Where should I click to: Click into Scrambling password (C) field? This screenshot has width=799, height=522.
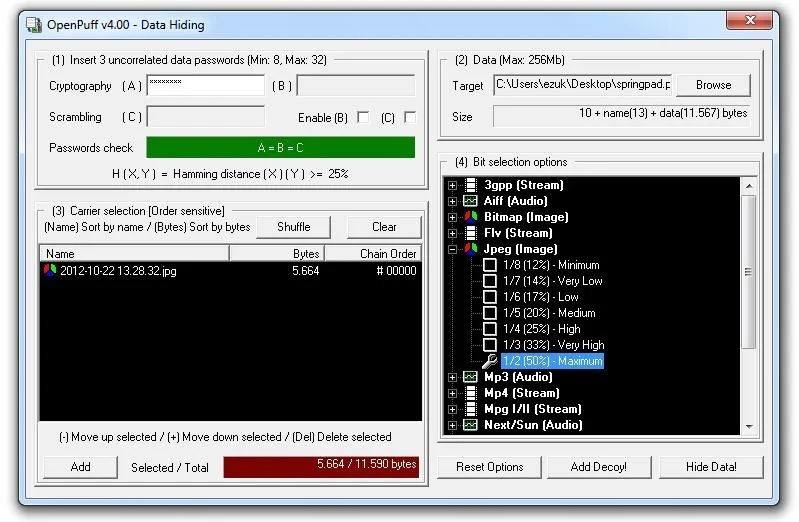[206, 117]
